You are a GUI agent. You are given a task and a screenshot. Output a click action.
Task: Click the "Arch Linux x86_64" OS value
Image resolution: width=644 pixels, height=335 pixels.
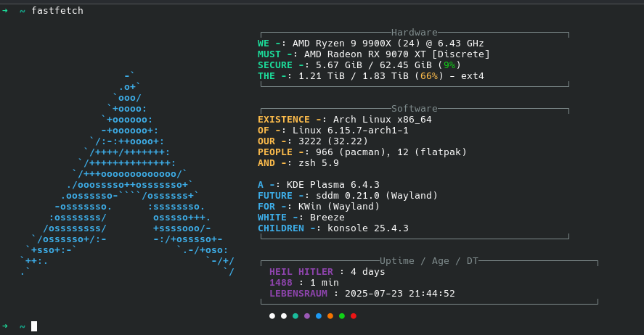pyautogui.click(x=383, y=120)
